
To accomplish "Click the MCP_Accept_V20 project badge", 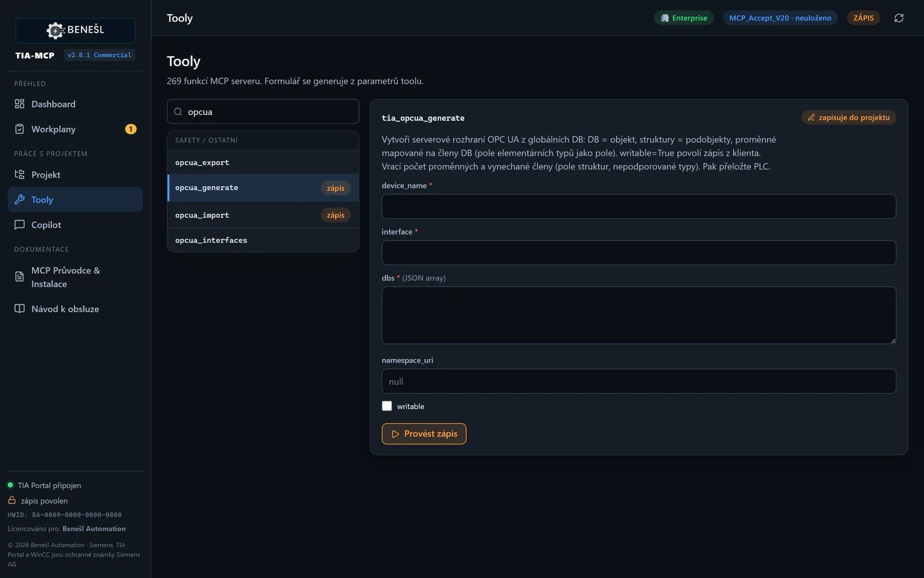I will click(x=780, y=18).
